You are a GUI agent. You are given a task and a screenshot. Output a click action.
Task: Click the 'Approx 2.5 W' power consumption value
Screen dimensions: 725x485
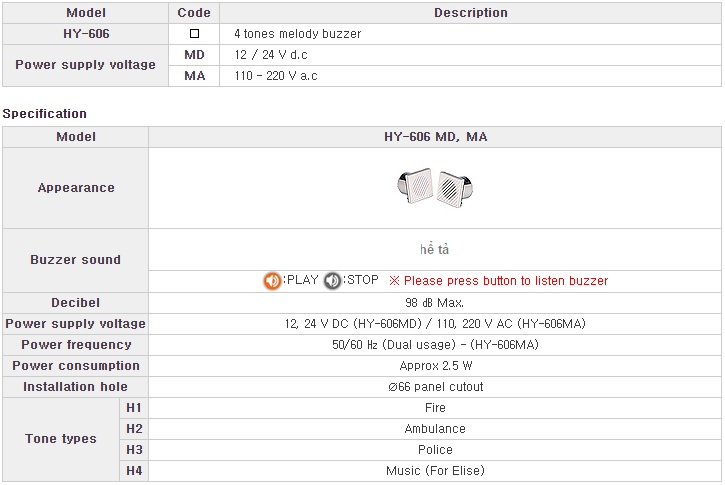[x=436, y=366]
